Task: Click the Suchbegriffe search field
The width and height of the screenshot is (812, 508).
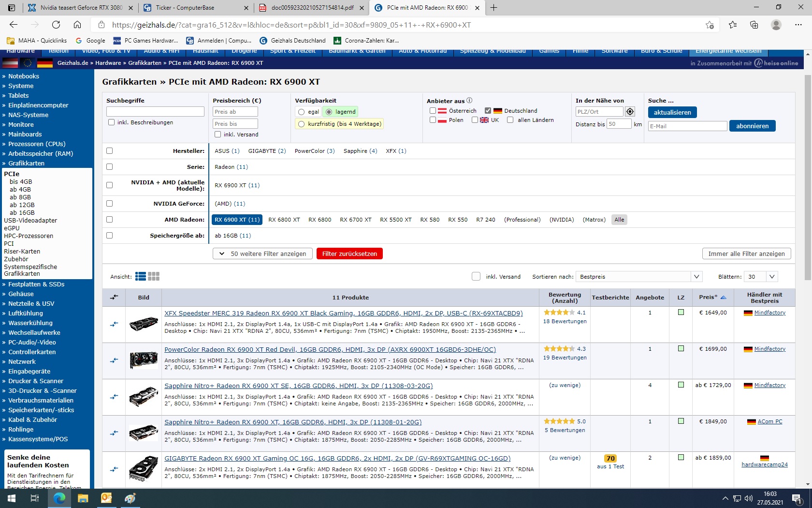Action: pyautogui.click(x=155, y=112)
